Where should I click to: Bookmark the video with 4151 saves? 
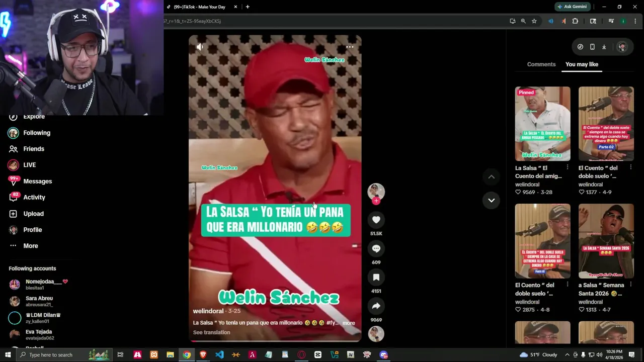[x=376, y=277]
